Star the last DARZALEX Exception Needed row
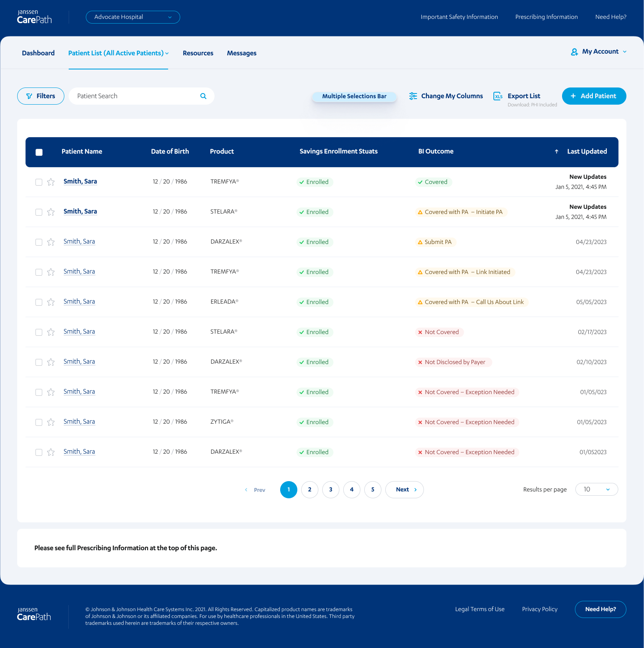Screen dimensions: 644x648 tap(51, 452)
